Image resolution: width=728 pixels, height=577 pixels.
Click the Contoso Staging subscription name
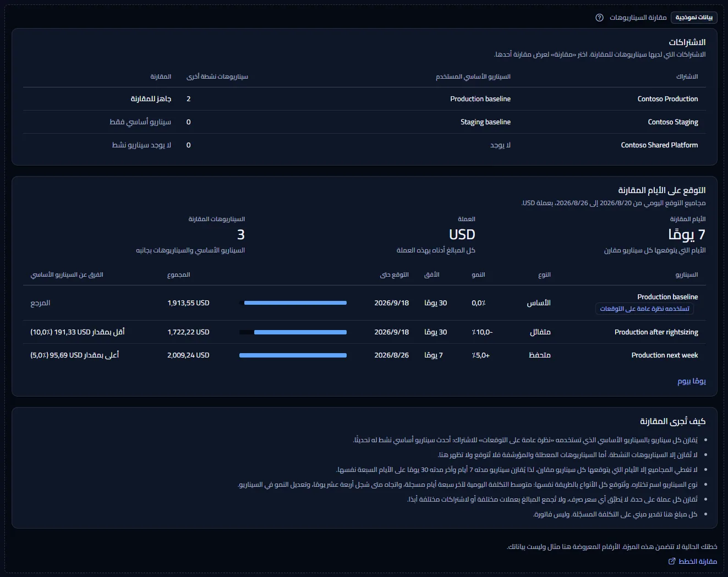click(x=673, y=122)
